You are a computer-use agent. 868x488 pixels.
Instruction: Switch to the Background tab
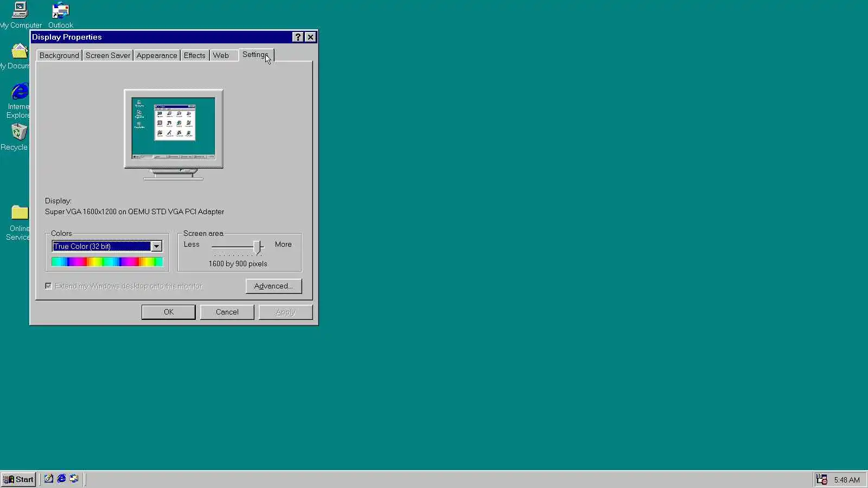59,55
